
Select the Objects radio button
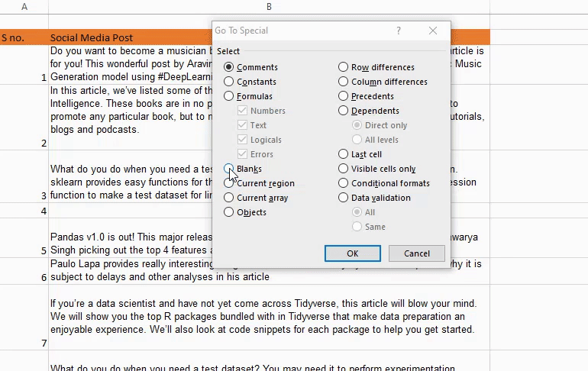coord(229,212)
